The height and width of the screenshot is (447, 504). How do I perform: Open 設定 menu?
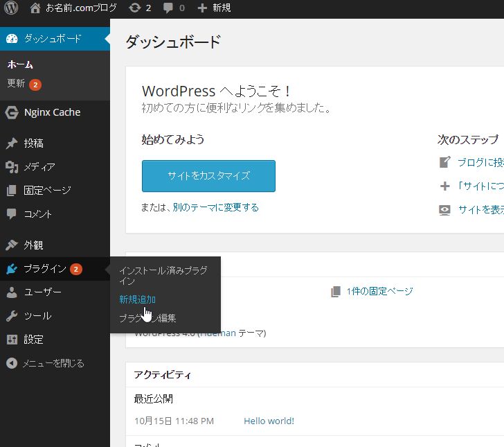click(x=33, y=340)
